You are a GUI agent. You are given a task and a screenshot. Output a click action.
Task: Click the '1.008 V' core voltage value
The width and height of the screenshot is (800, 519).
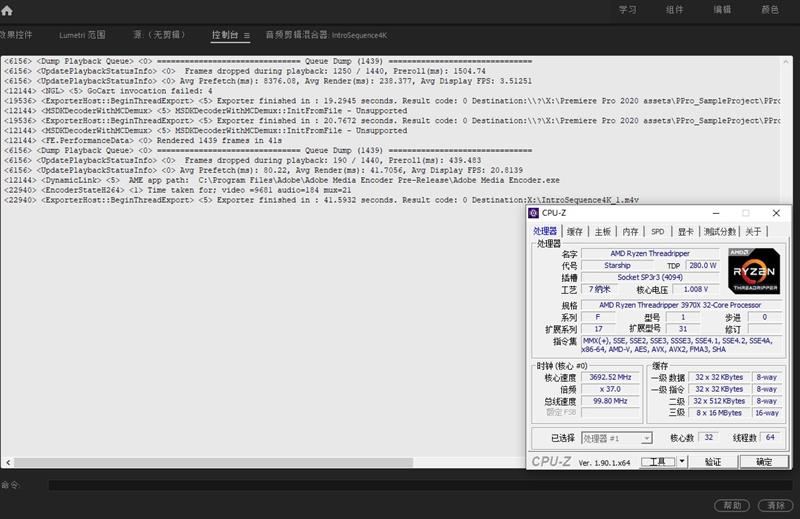tap(696, 289)
